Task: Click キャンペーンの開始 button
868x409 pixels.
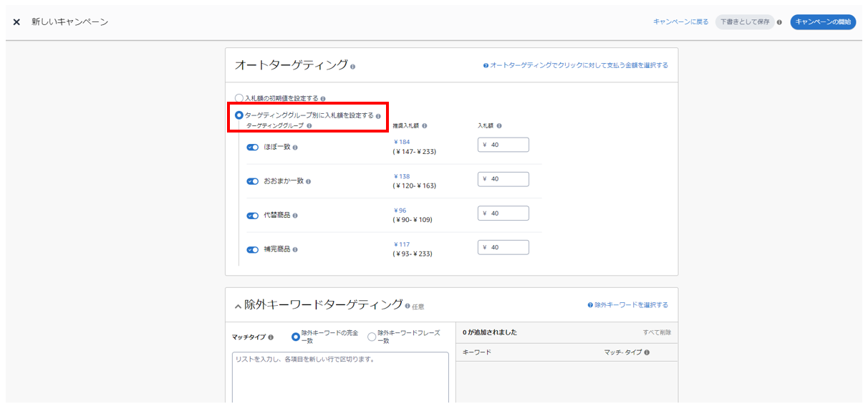Action: click(x=823, y=22)
